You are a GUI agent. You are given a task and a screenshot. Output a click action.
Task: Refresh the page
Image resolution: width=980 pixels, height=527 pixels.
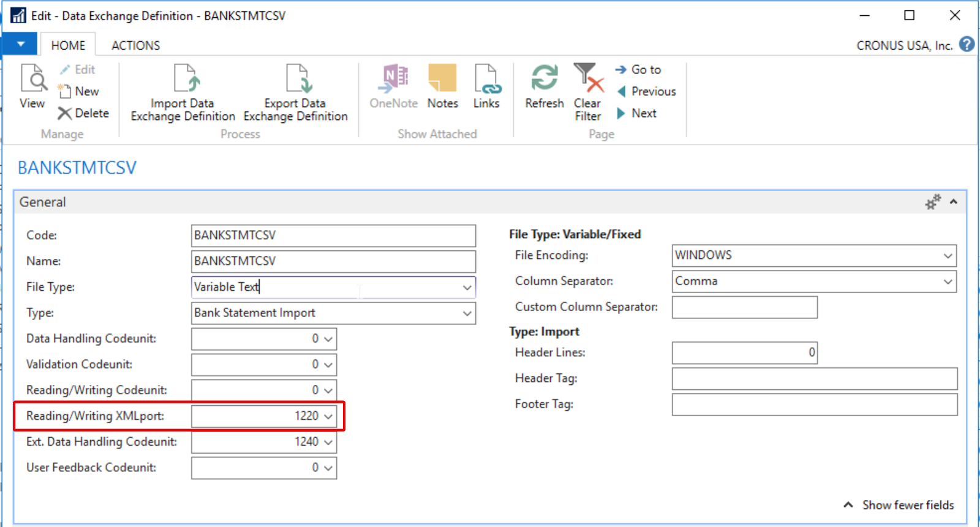[x=545, y=86]
